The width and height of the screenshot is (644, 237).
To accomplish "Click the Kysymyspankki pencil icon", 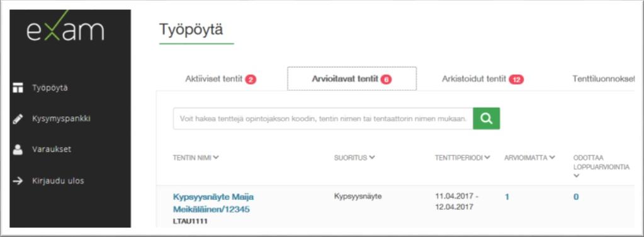I will 18,119.
